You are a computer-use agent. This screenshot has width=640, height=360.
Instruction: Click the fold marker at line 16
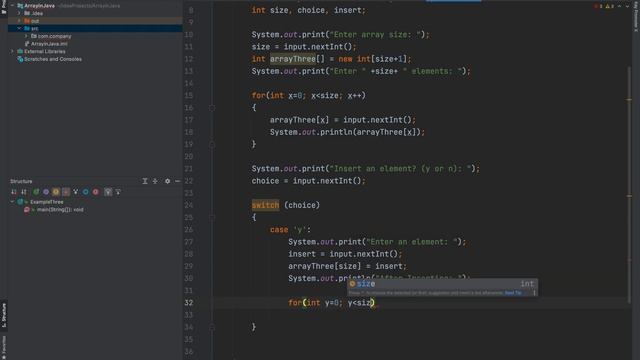coord(212,108)
